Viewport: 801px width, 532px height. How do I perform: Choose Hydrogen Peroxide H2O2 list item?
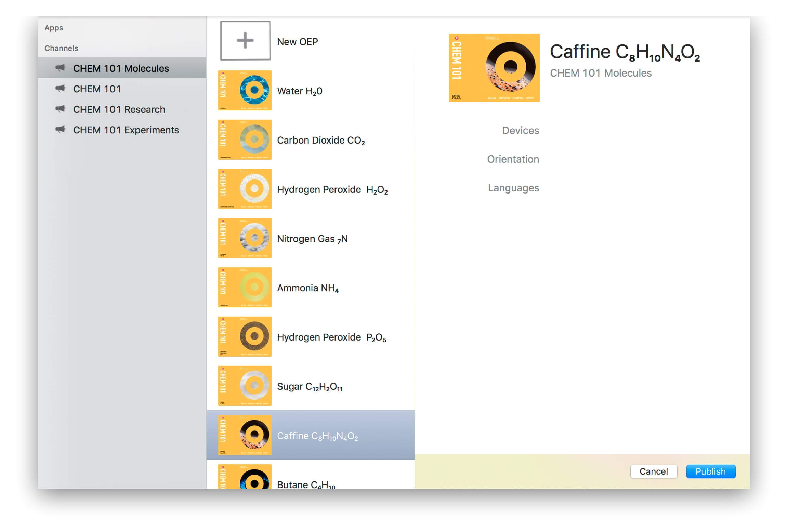332,190
